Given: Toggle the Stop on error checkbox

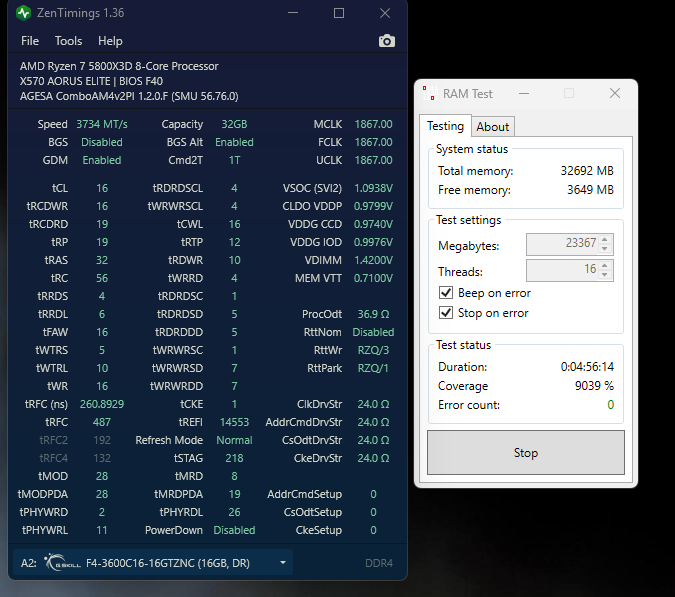Looking at the screenshot, I should [446, 312].
